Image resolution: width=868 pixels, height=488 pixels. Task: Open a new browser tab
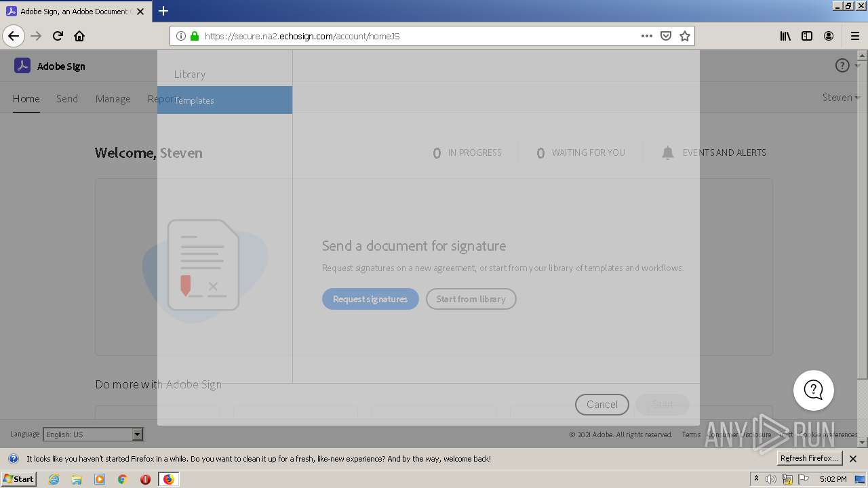tap(163, 11)
